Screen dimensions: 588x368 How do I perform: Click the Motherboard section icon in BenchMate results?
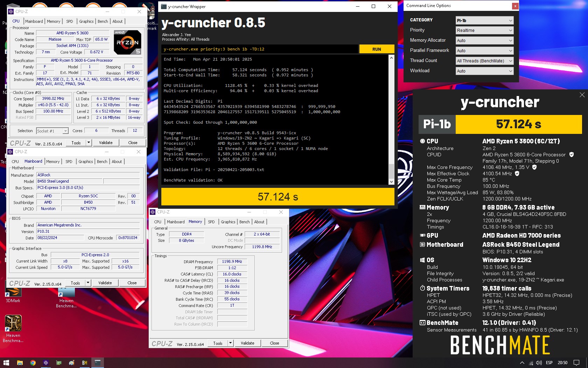[x=422, y=245]
